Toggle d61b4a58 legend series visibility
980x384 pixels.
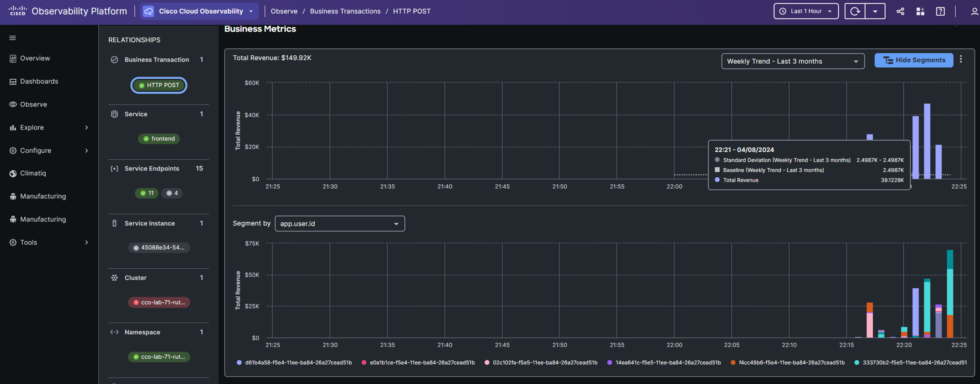pyautogui.click(x=298, y=362)
